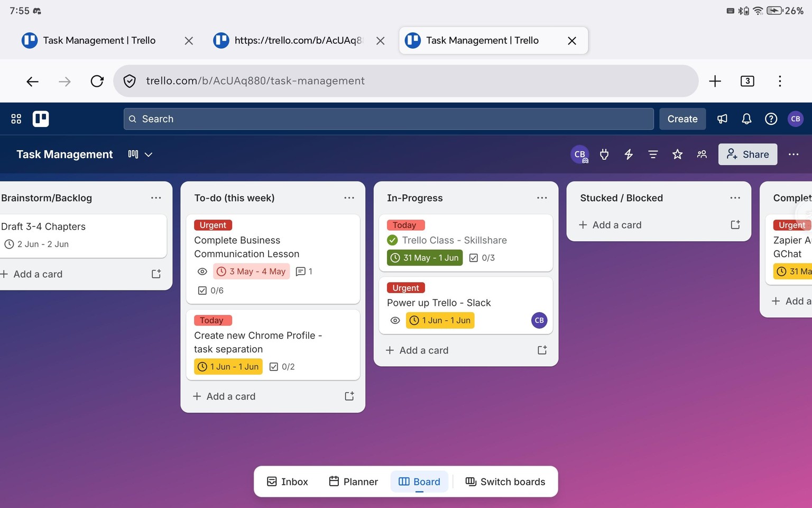Switch to the first Task Management browser tab
The image size is (812, 508).
point(99,41)
